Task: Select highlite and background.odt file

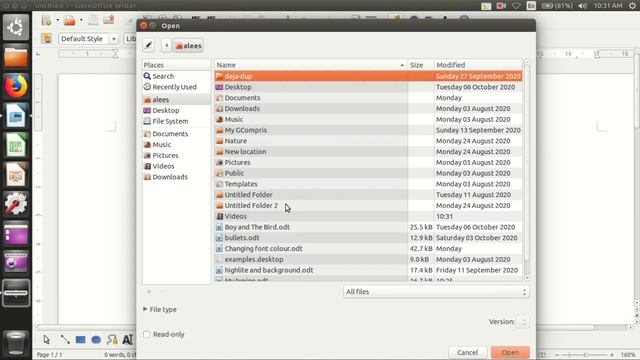Action: 368,270
